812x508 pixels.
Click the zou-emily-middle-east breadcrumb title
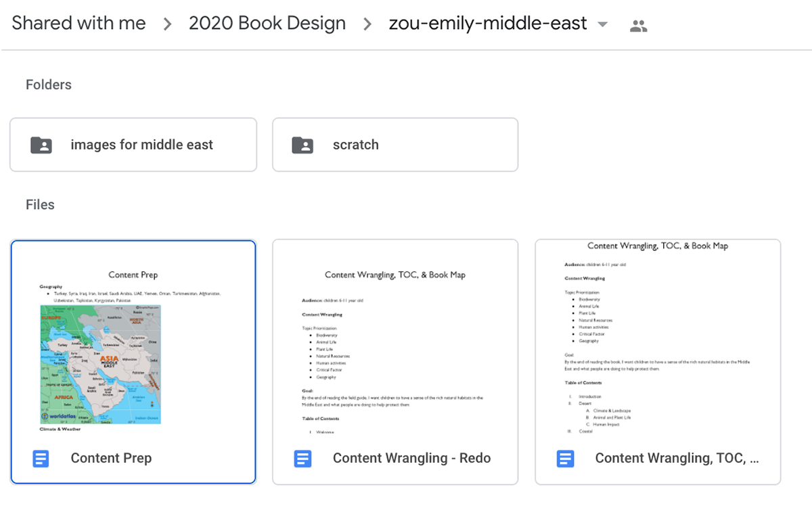[488, 23]
